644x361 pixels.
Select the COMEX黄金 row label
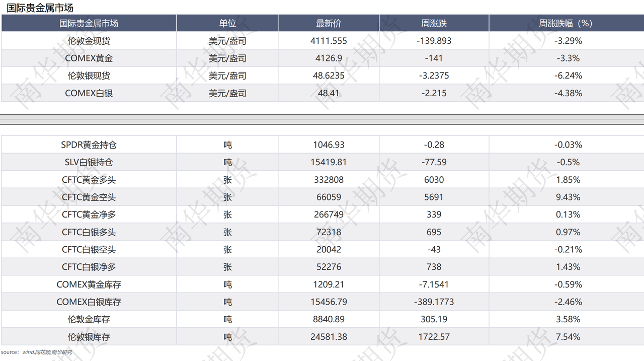tap(89, 58)
